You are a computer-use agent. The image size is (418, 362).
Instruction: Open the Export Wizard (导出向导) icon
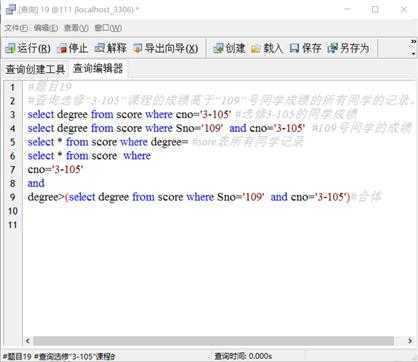[137, 49]
